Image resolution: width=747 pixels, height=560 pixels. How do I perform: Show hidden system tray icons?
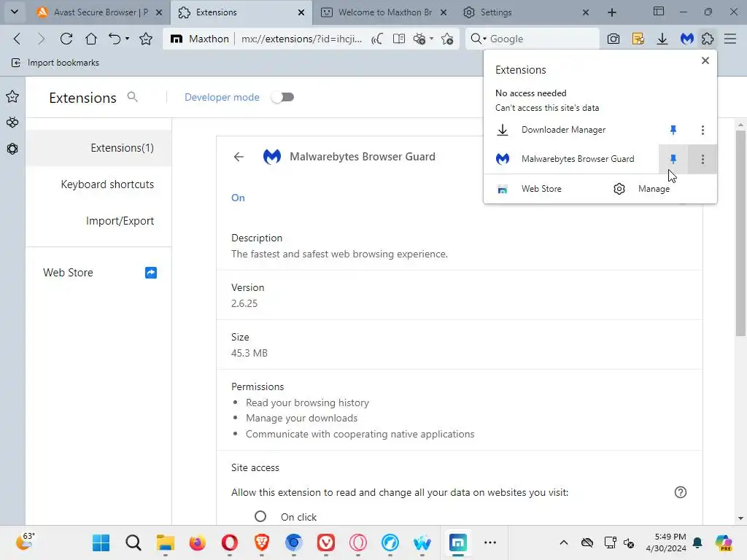click(564, 542)
